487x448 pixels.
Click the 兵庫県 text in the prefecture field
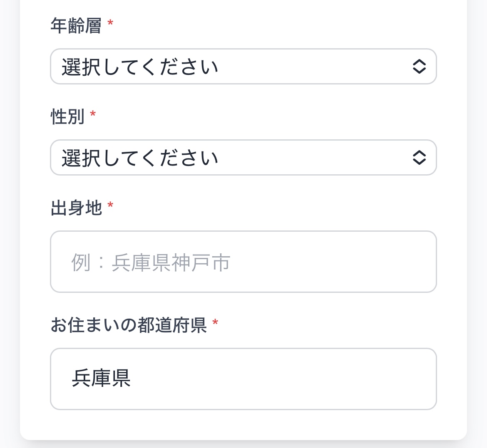pos(101,379)
